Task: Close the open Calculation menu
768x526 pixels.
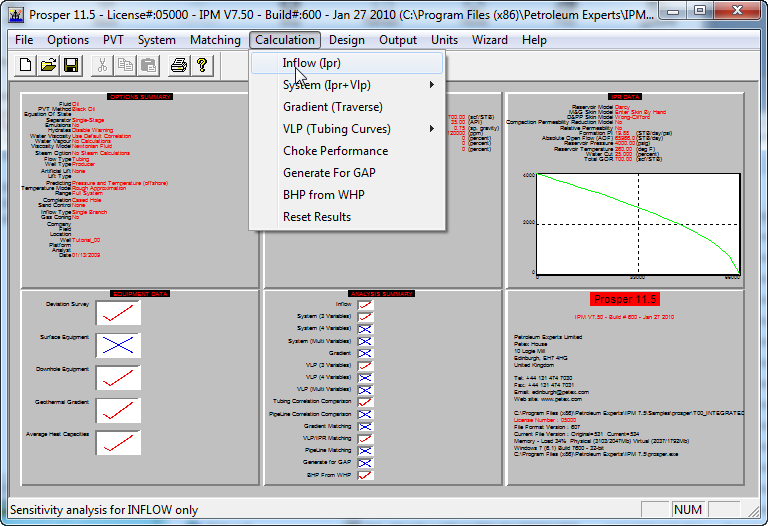Action: (x=285, y=40)
